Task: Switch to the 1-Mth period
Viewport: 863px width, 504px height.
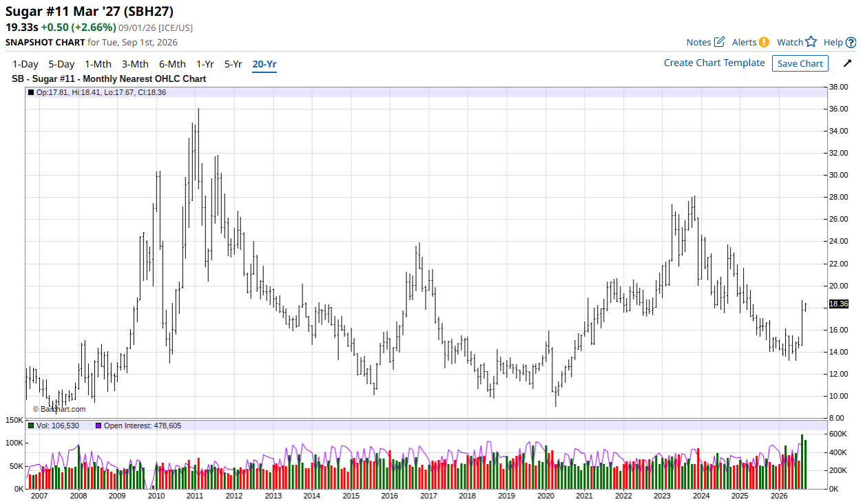Action: (x=98, y=64)
